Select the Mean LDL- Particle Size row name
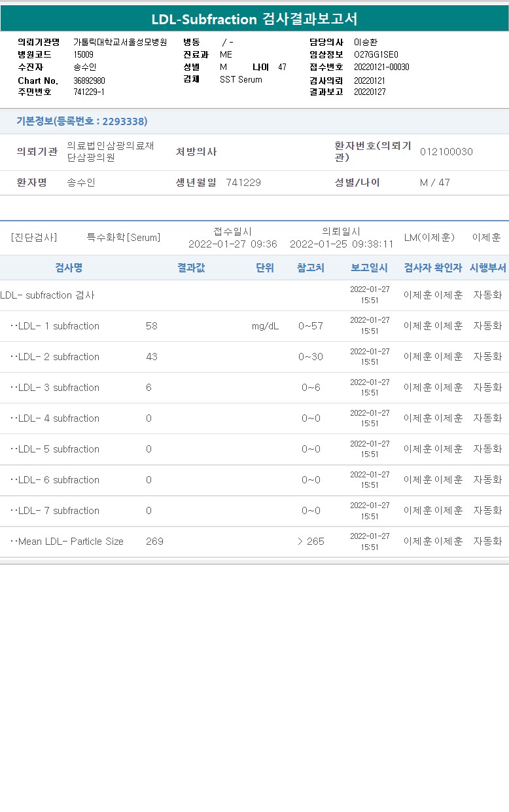The height and width of the screenshot is (812, 509). click(x=67, y=541)
